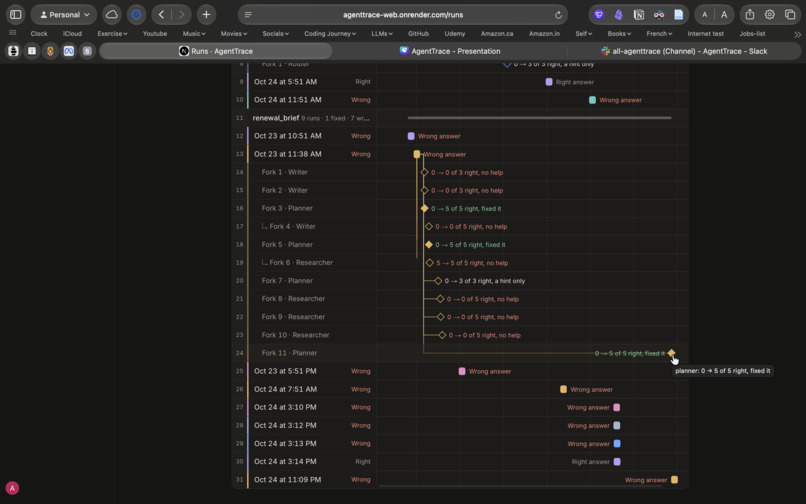Open the iCloud bookmark
The height and width of the screenshot is (504, 806).
click(x=72, y=33)
